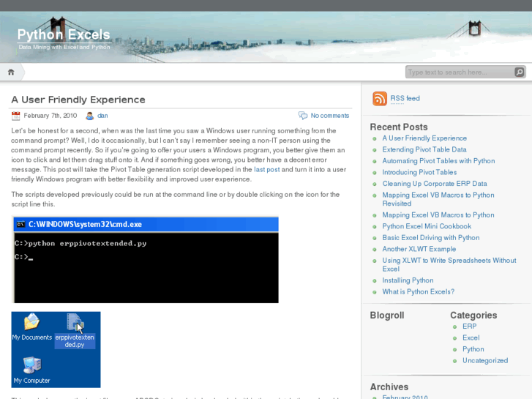Open author dan's profile link
This screenshot has height=399, width=532.
[x=102, y=116]
